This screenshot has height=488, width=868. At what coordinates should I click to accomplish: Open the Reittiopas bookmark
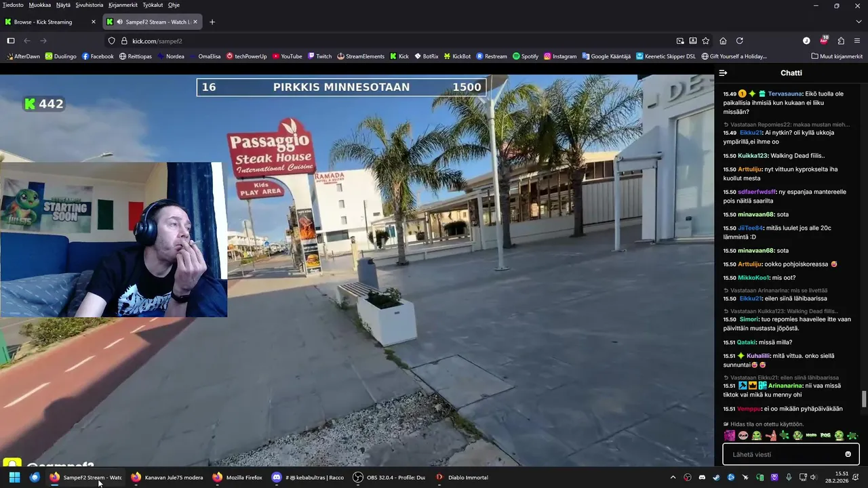click(136, 56)
